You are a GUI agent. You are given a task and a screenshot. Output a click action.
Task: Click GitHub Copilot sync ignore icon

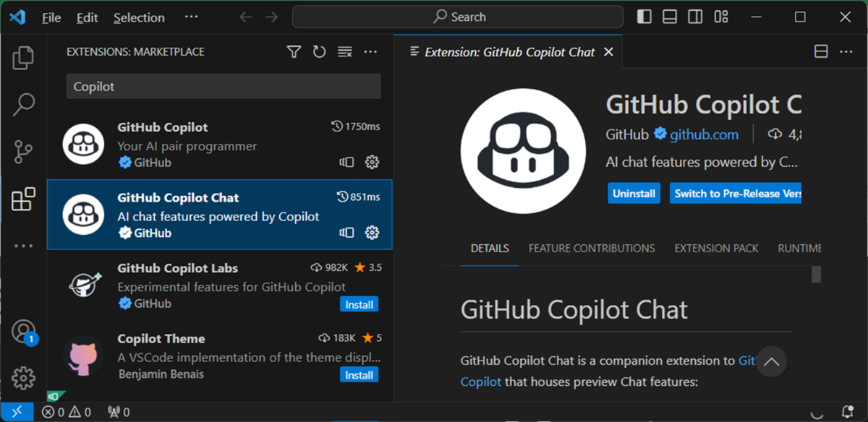347,162
